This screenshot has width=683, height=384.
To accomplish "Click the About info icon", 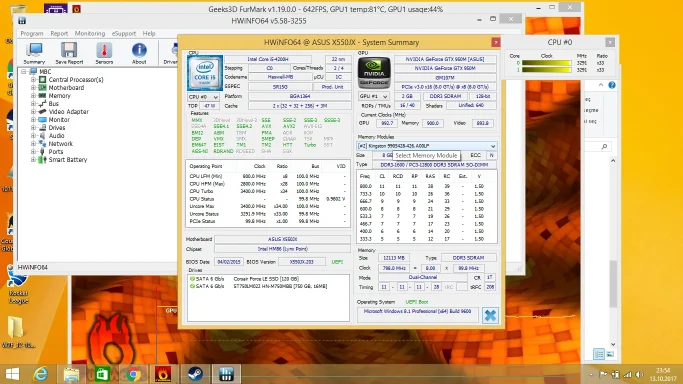I will [139, 53].
